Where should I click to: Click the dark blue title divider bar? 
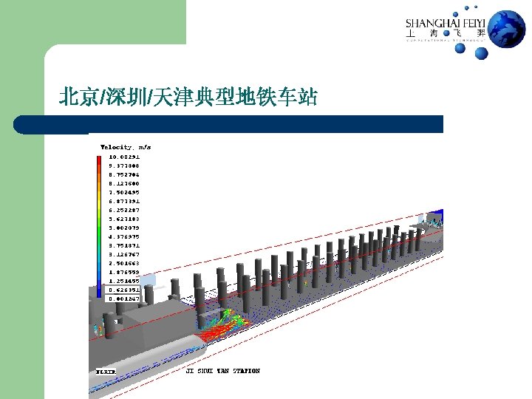(228, 124)
